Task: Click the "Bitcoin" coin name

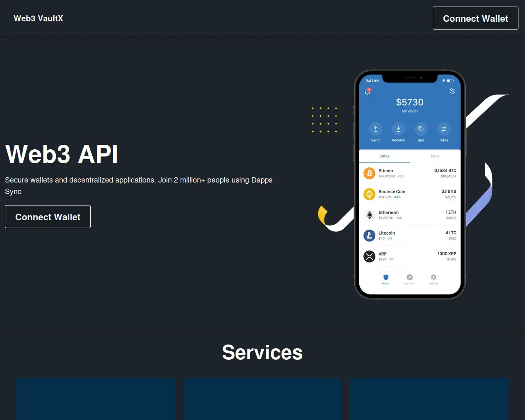Action: (386, 171)
